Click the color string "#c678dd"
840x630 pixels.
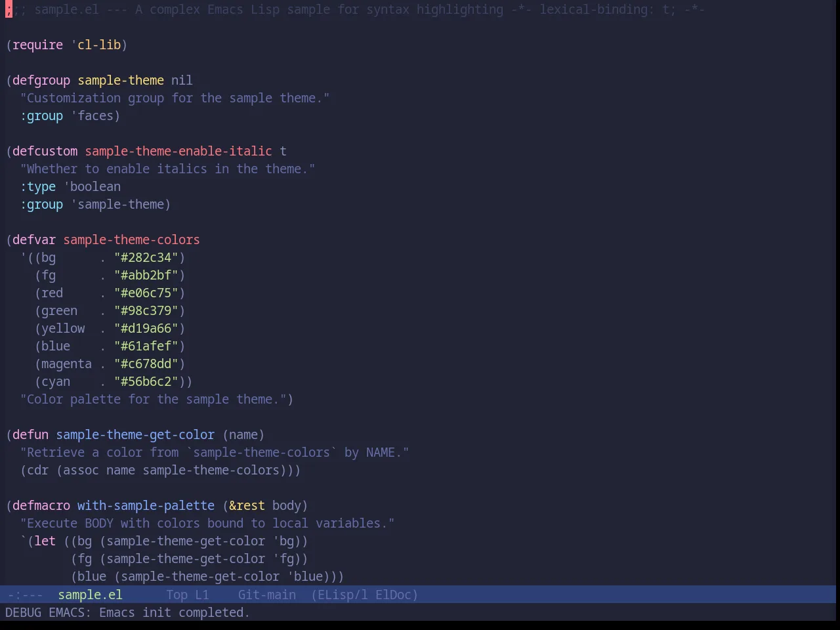point(146,364)
